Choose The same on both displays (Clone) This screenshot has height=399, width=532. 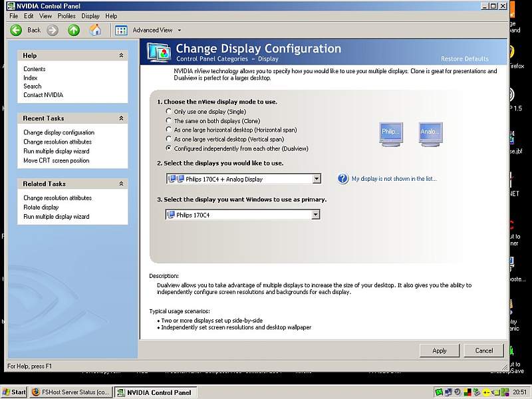(169, 121)
